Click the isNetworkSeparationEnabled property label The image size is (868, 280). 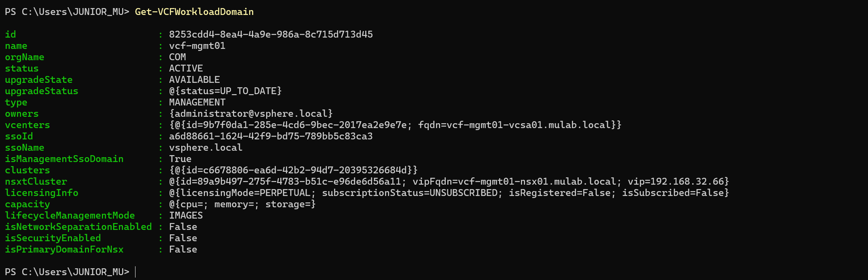[78, 227]
